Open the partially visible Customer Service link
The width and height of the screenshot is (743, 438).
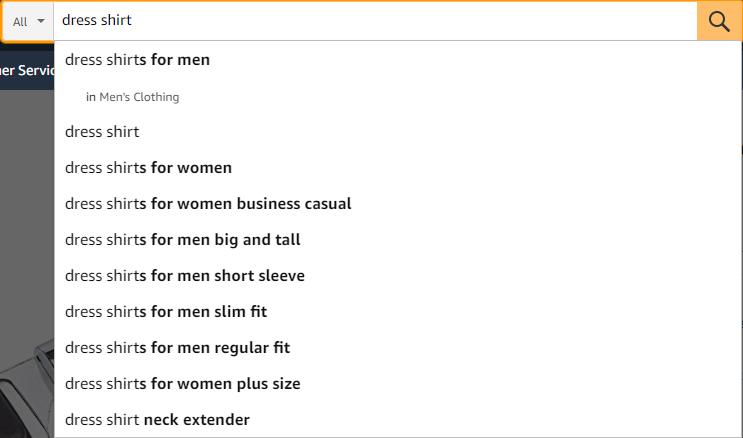26,70
